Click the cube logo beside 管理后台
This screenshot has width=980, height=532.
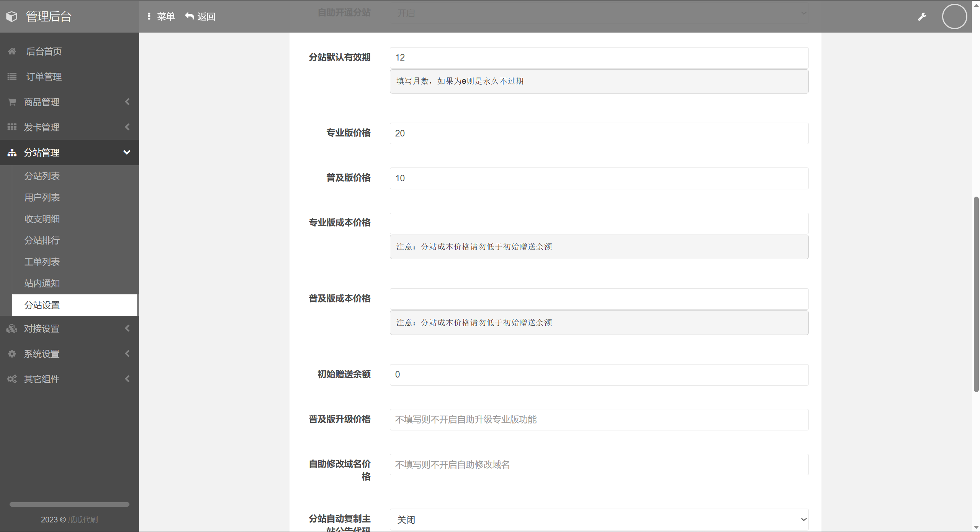[x=12, y=16]
